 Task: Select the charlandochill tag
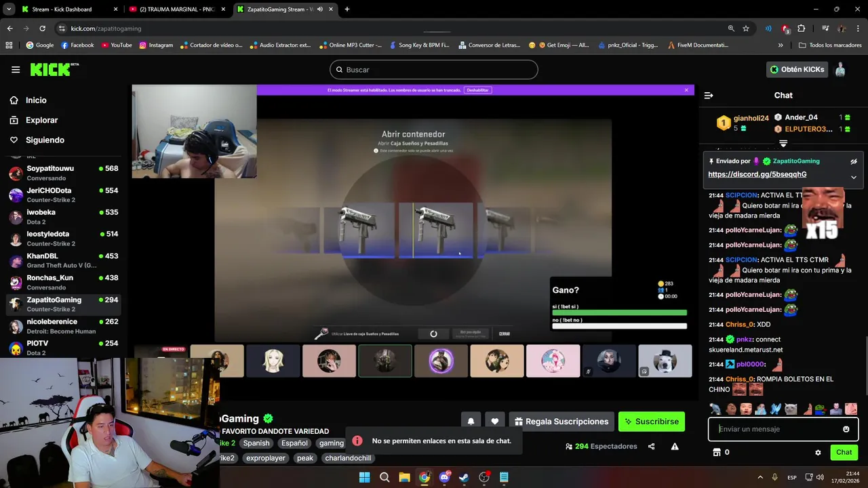(x=348, y=458)
